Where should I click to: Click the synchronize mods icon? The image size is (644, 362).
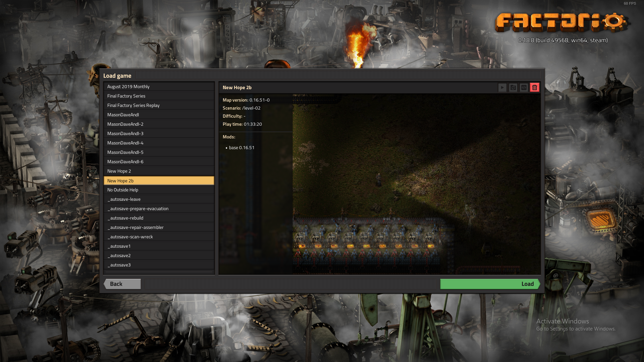click(x=513, y=87)
